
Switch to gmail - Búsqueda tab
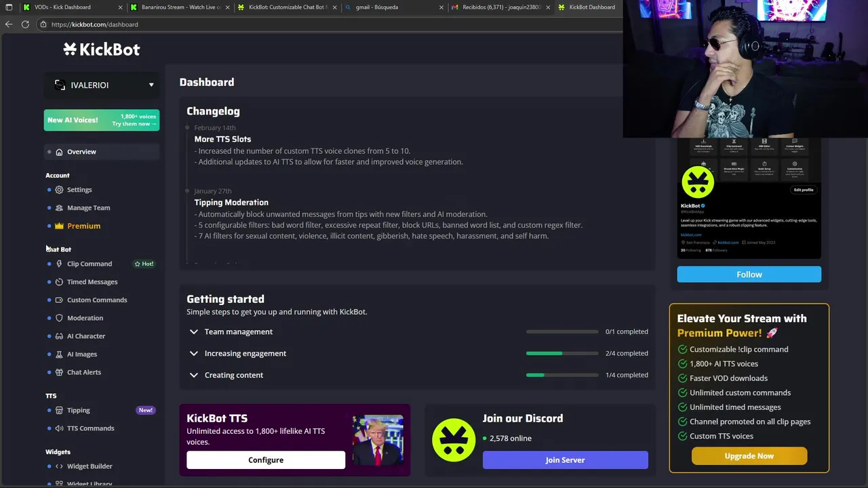click(395, 7)
